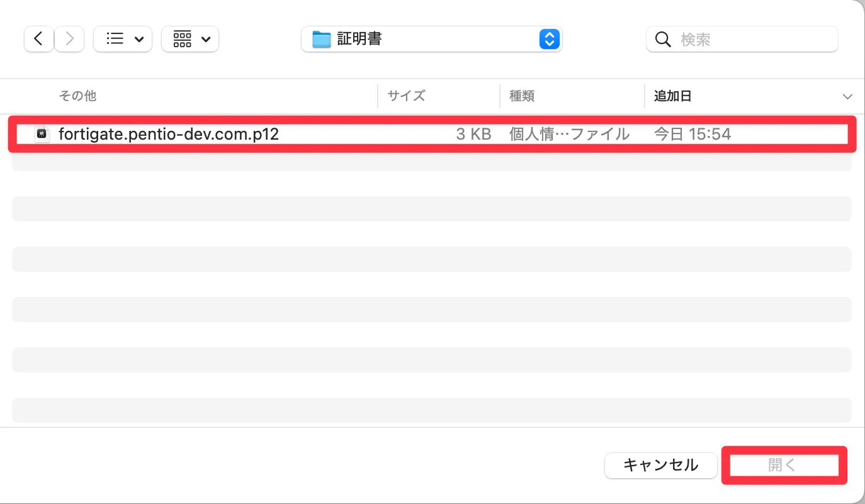Sort by the 種類 column header
Screen dimensions: 865x504
click(522, 96)
